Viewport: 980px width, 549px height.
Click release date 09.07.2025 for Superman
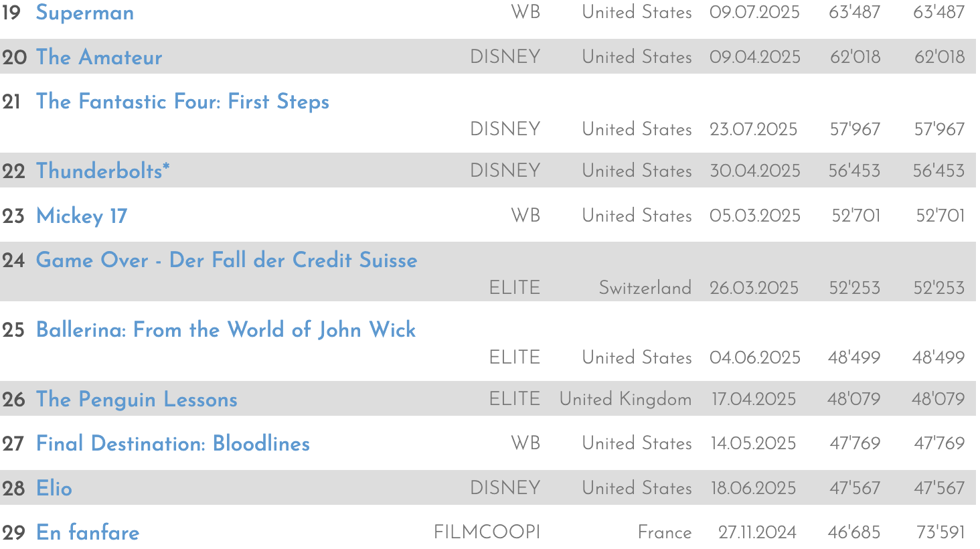(755, 13)
